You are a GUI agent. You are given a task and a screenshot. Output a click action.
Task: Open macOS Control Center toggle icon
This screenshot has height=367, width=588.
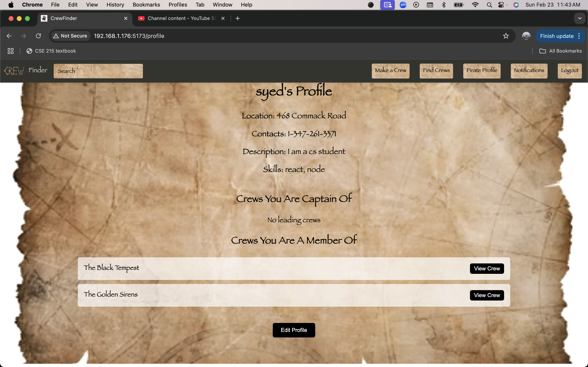tap(501, 5)
